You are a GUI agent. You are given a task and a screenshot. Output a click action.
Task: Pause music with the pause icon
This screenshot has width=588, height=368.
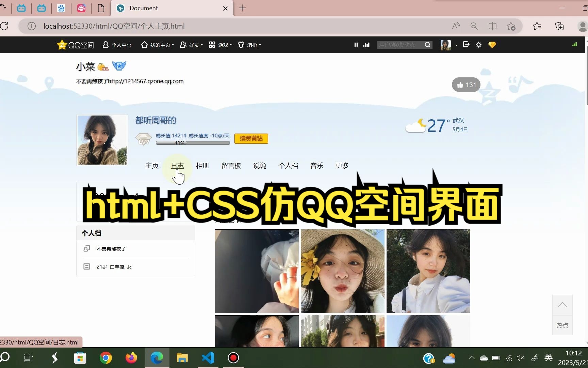356,45
